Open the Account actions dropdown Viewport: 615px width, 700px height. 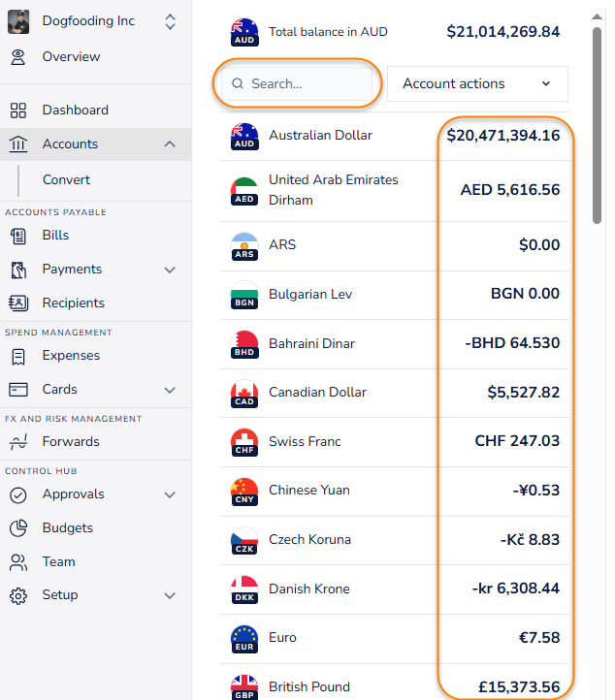coord(477,84)
